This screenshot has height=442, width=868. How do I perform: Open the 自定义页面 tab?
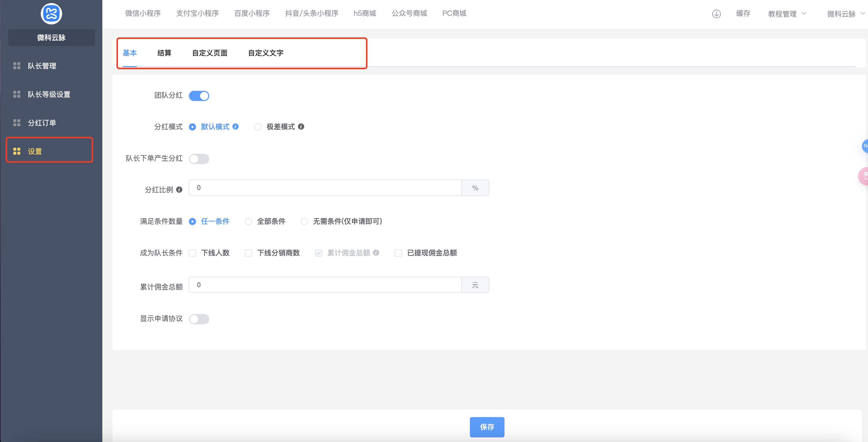pos(209,53)
